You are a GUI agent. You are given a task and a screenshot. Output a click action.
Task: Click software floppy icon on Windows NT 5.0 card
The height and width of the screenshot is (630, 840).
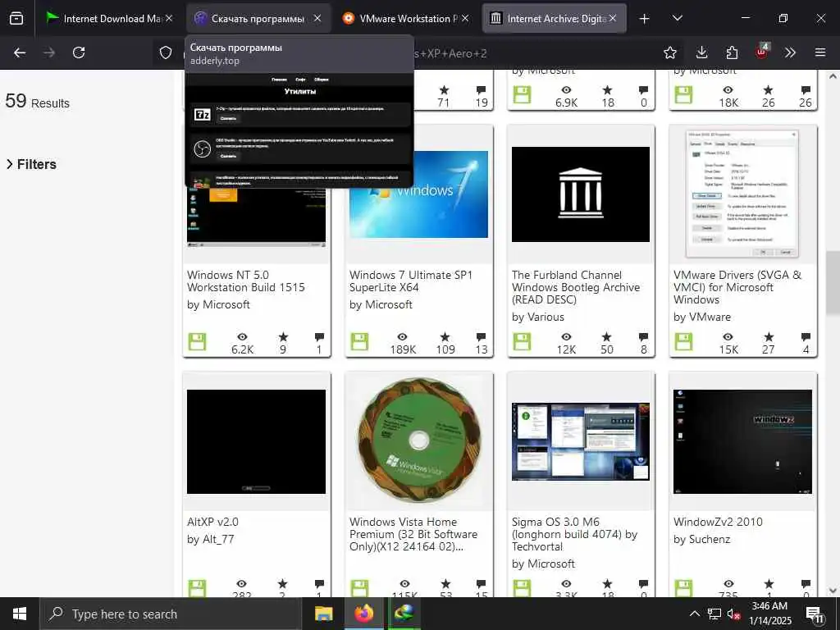(197, 342)
